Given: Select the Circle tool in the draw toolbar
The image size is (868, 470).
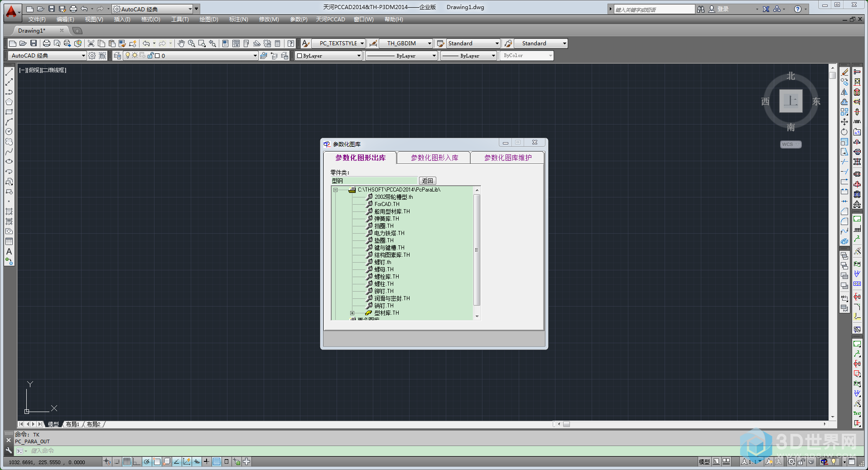Looking at the screenshot, I should coord(9,132).
